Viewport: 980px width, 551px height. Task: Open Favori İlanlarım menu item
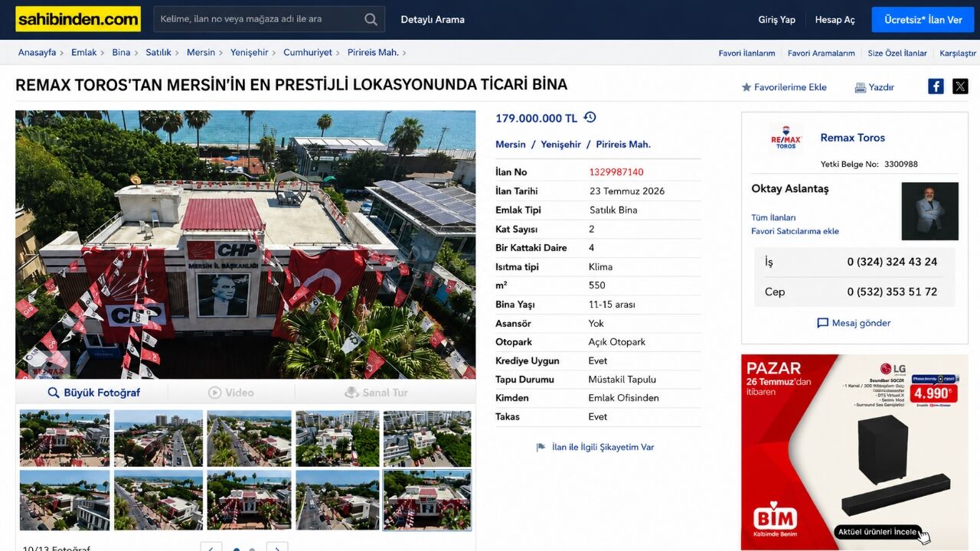[746, 54]
